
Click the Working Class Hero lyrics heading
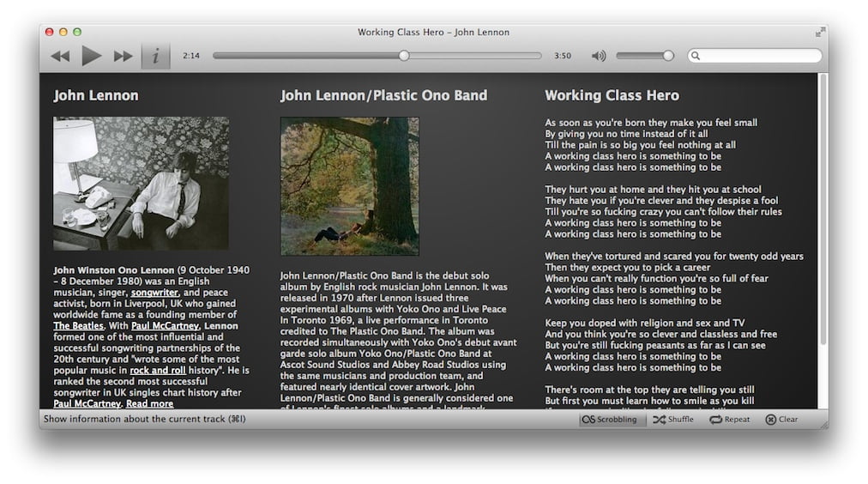(612, 95)
